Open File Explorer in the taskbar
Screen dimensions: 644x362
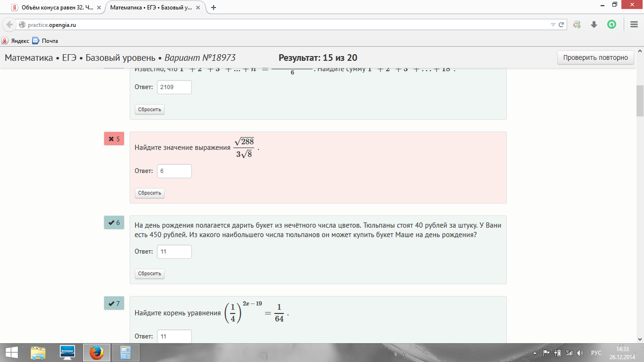(38, 352)
